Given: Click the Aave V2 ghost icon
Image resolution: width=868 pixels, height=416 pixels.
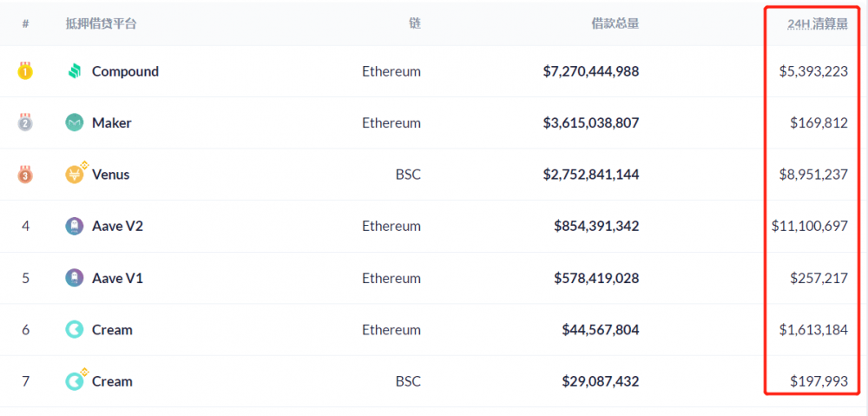Looking at the screenshot, I should click(75, 226).
